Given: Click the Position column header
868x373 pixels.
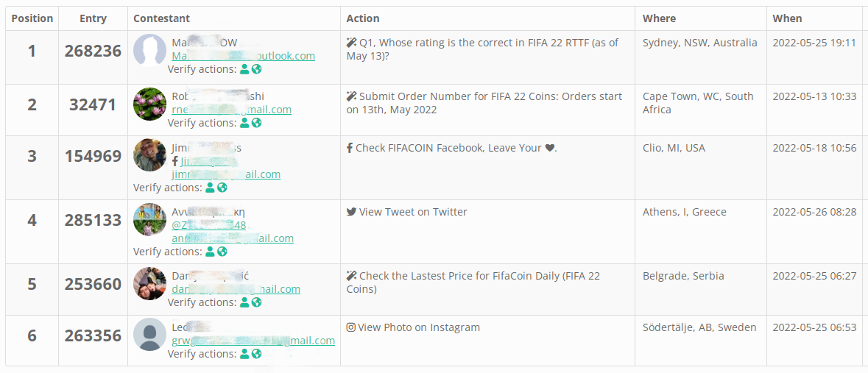Looking at the screenshot, I should coord(32,18).
